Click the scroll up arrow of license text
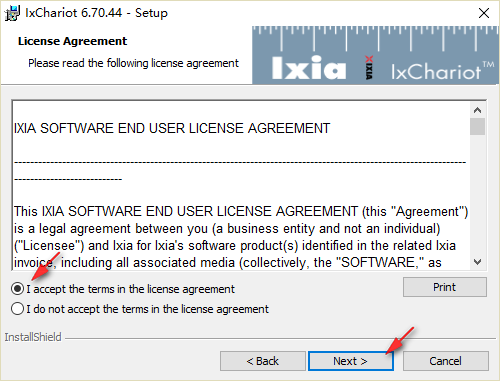The image size is (500, 381). (477, 110)
